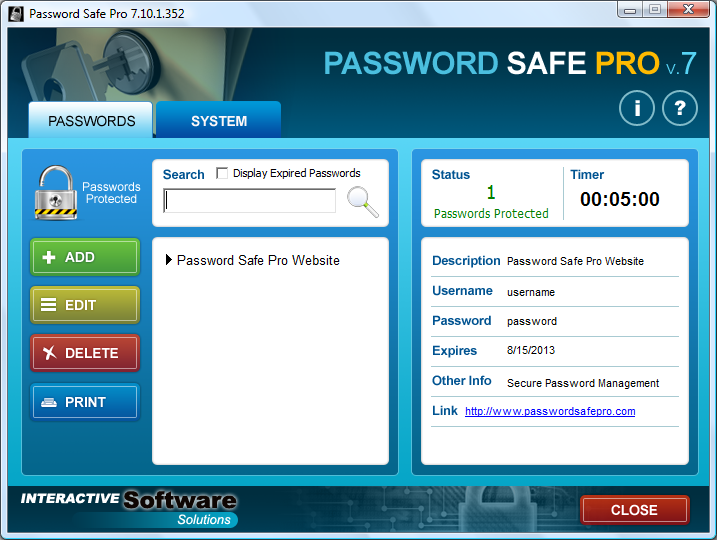Open the passwordsafepro.com link
This screenshot has height=540, width=717.
point(550,411)
